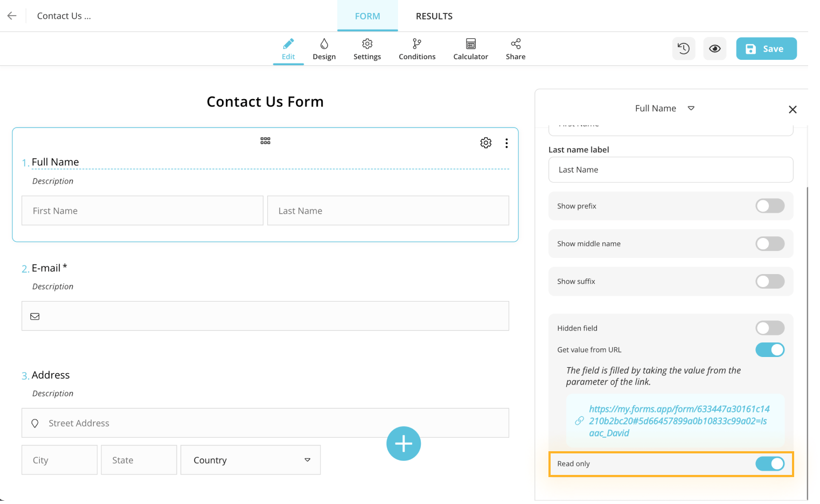Open Full Name field three-dot menu

pos(506,143)
